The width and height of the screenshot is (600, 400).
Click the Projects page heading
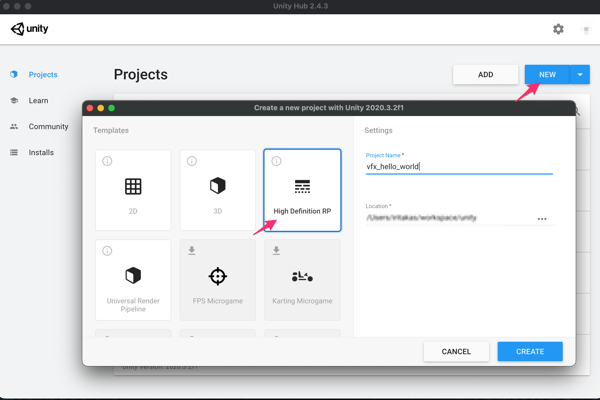pyautogui.click(x=140, y=75)
